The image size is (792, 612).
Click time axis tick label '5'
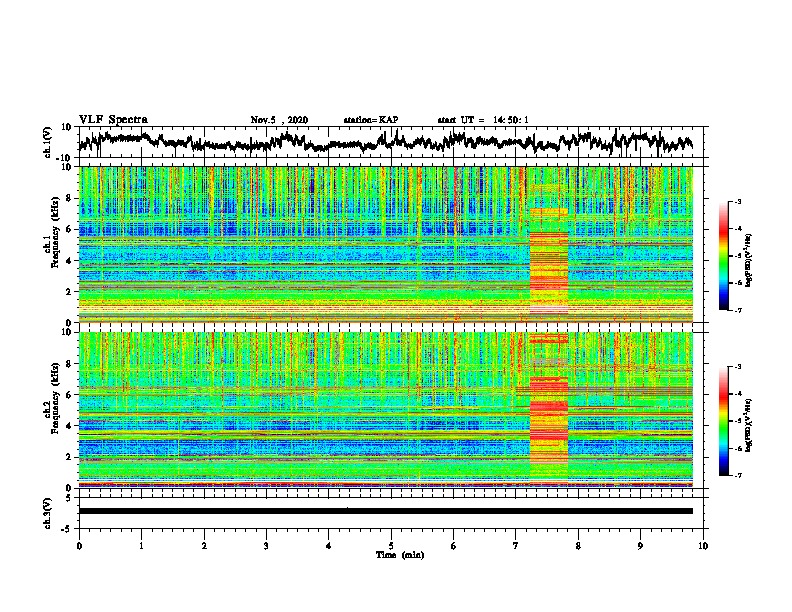[391, 546]
